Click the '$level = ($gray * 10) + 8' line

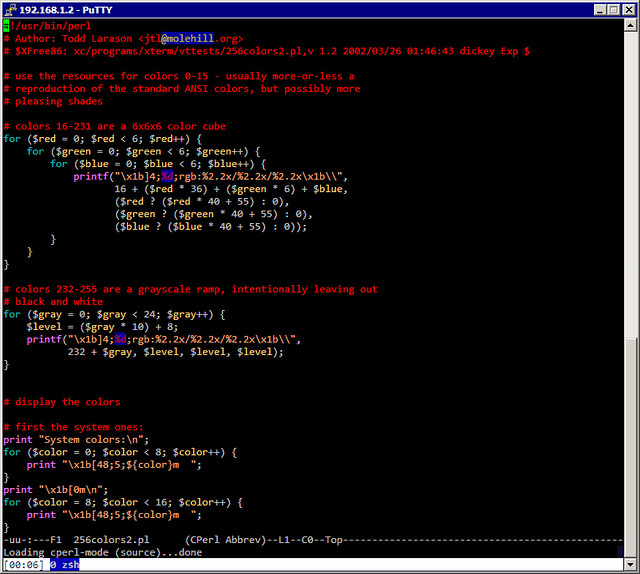(x=102, y=327)
